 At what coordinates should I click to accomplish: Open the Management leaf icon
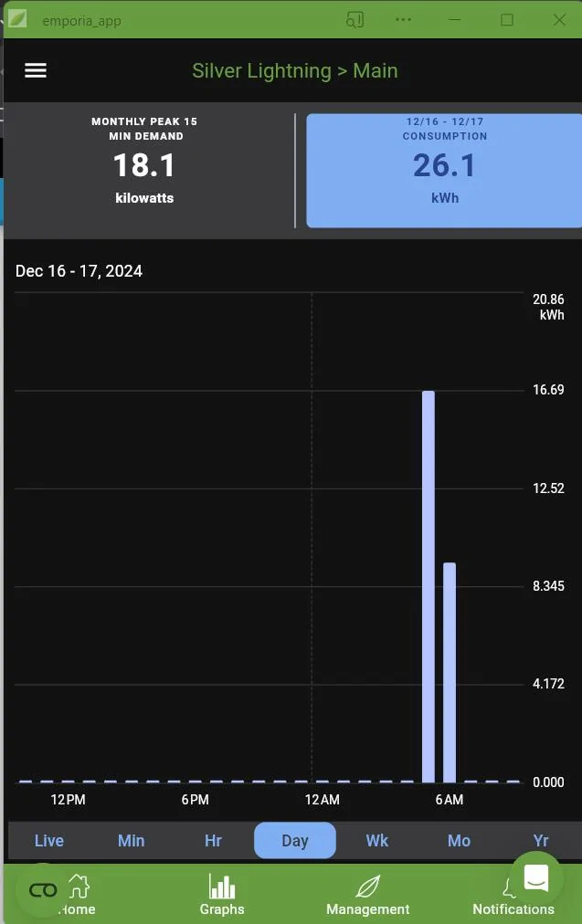point(368,886)
